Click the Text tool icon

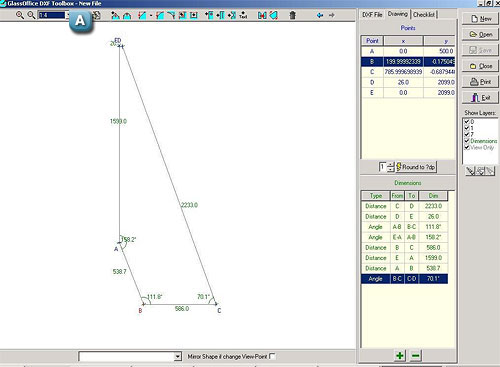[x=243, y=15]
